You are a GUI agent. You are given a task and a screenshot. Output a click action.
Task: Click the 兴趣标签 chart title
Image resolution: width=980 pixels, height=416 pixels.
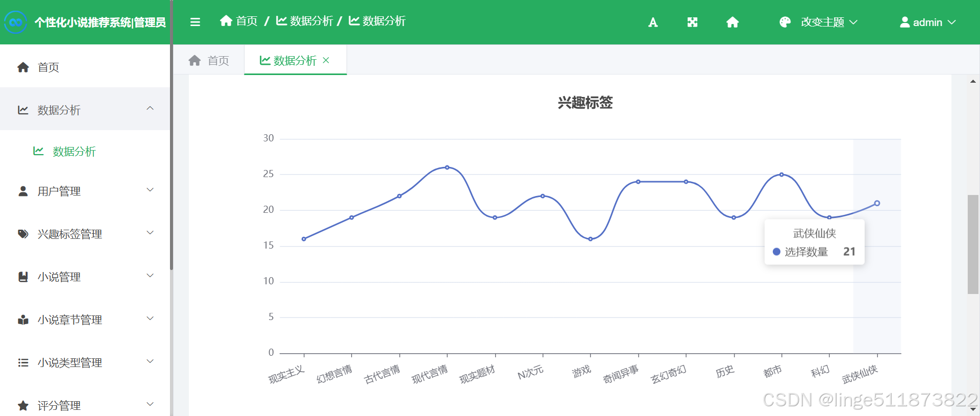tap(585, 103)
